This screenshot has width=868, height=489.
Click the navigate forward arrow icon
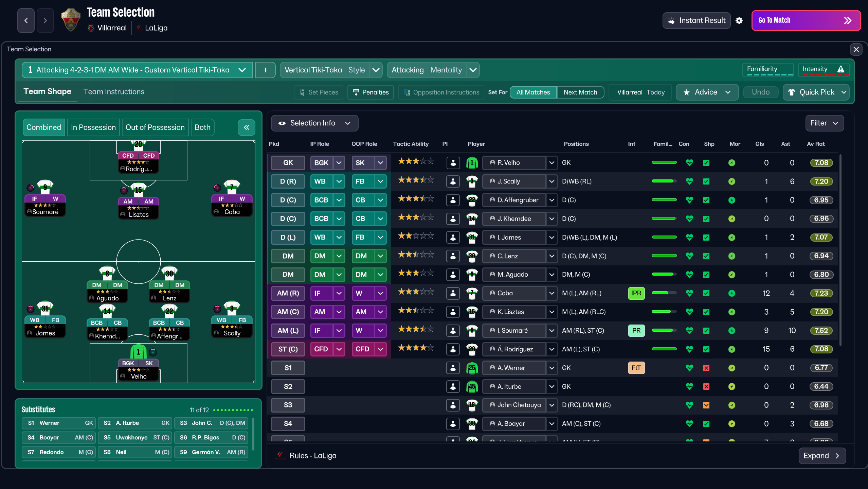[x=45, y=20]
